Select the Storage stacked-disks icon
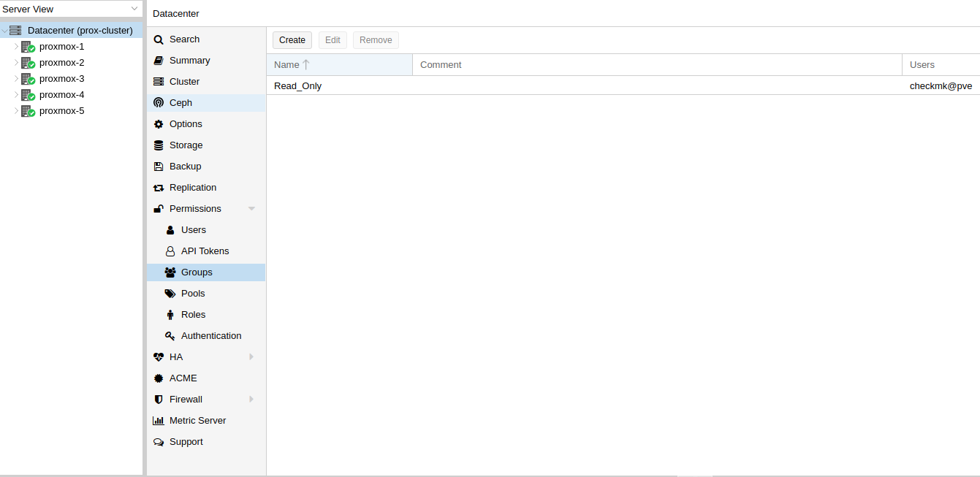 [158, 145]
